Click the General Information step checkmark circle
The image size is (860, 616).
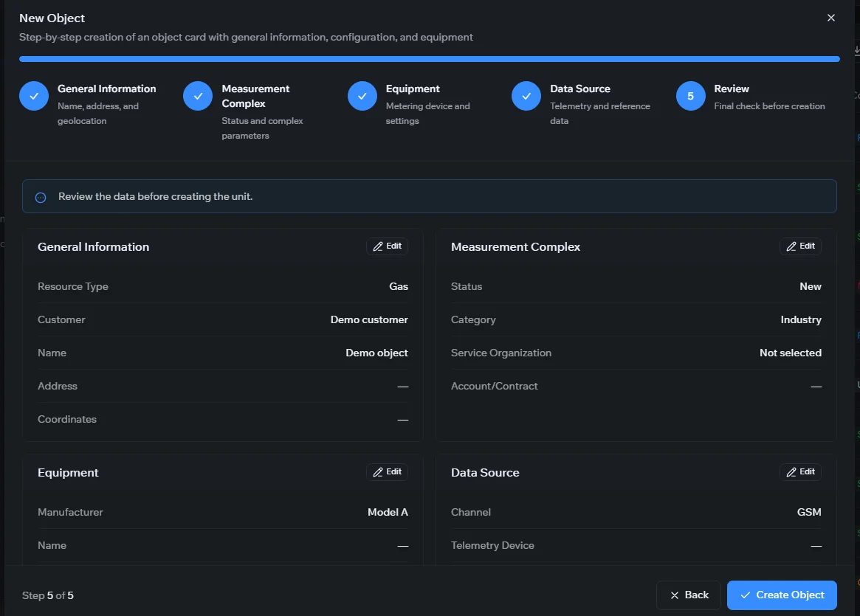[34, 96]
